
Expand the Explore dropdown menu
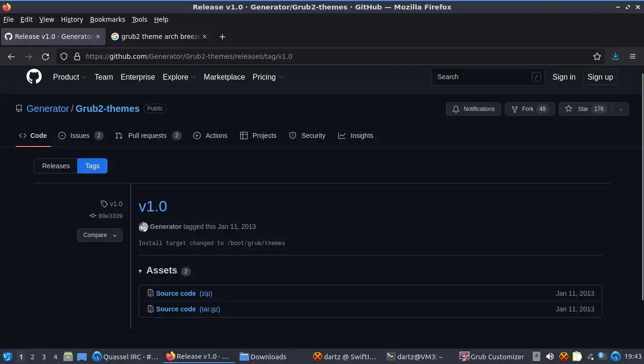[x=179, y=77]
